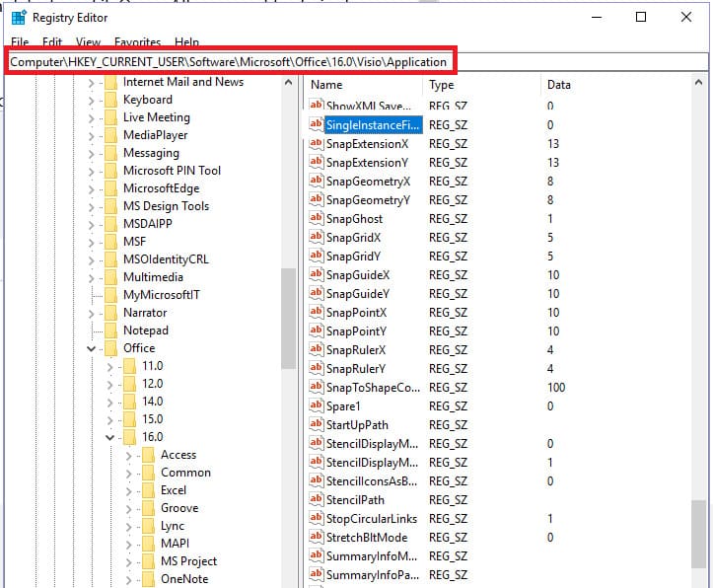Click the string icon next to StartUpPath
This screenshot has height=588, width=713.
[316, 425]
